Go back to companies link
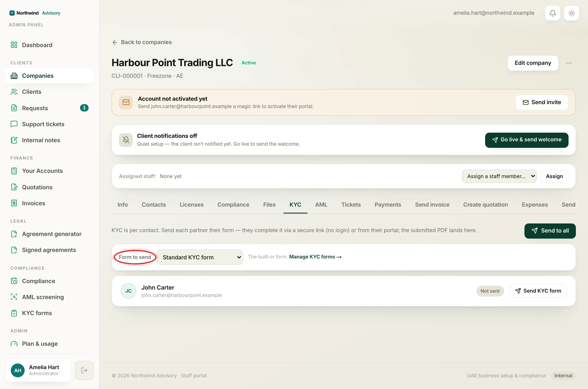Viewport: 588px width, 389px height. 142,42
